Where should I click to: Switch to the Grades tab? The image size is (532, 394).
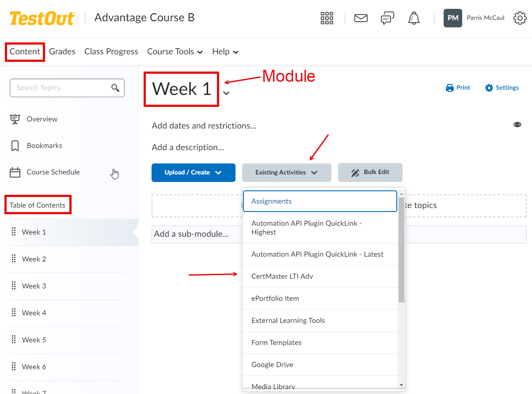pyautogui.click(x=62, y=52)
